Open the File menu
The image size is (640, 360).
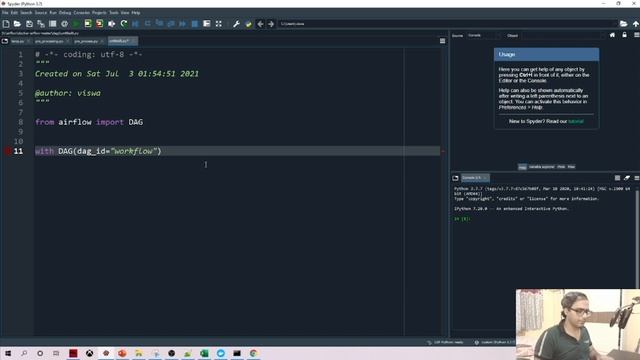click(5, 13)
